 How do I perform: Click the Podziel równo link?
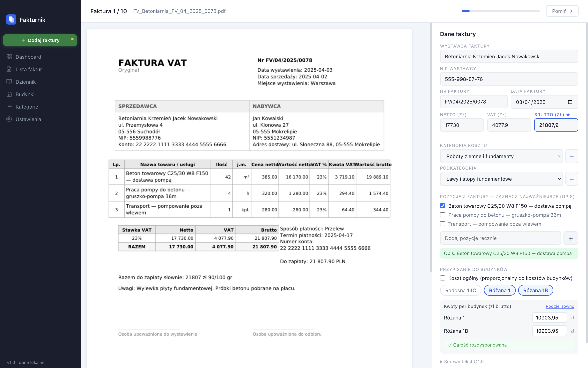pyautogui.click(x=560, y=306)
